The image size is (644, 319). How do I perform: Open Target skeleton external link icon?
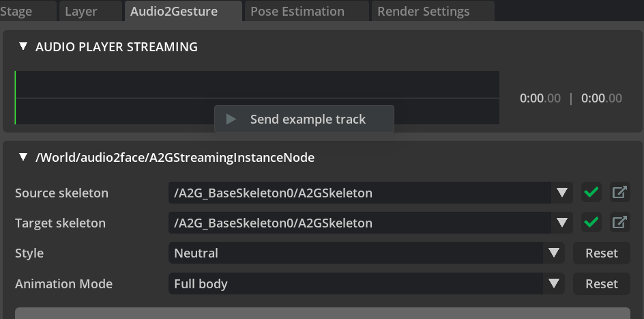tap(619, 223)
